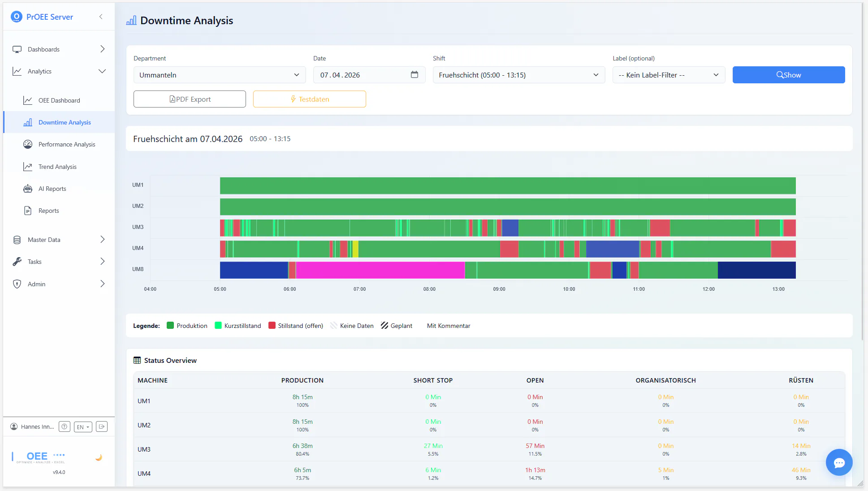Open the chat bubble widget

coord(839,462)
